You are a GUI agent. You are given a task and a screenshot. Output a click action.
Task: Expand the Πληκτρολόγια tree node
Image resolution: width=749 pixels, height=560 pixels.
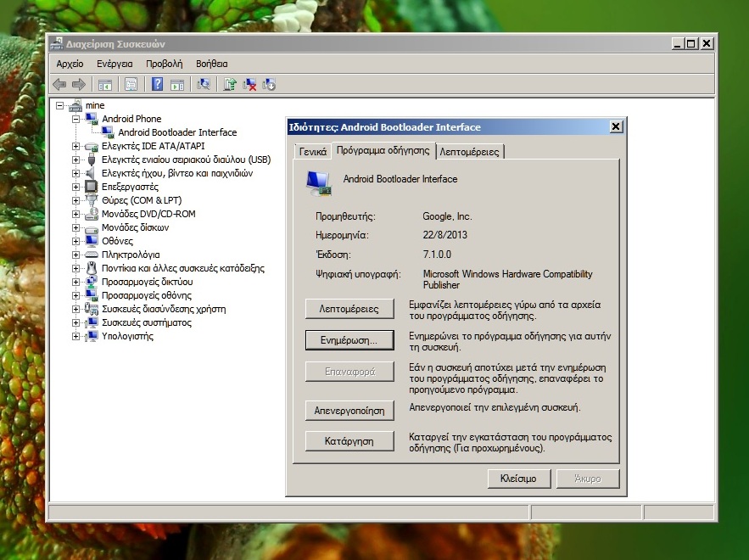(75, 255)
